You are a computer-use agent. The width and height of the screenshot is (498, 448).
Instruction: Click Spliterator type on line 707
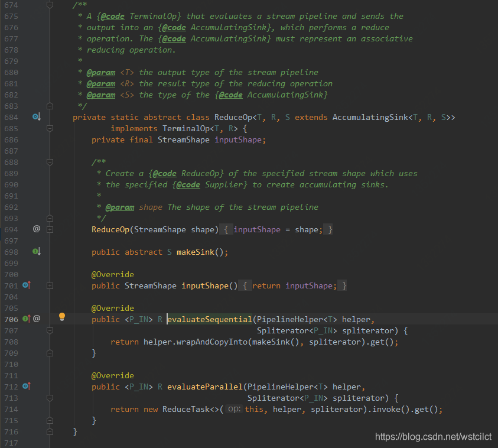point(282,331)
